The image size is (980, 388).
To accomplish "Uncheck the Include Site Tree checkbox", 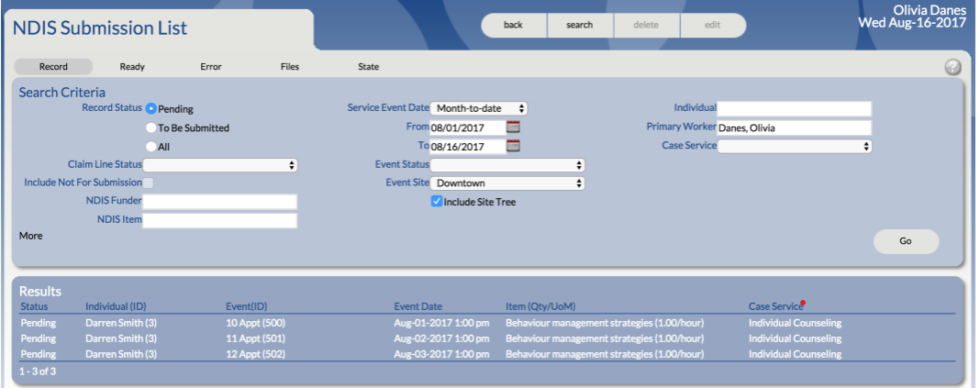I will [x=437, y=202].
